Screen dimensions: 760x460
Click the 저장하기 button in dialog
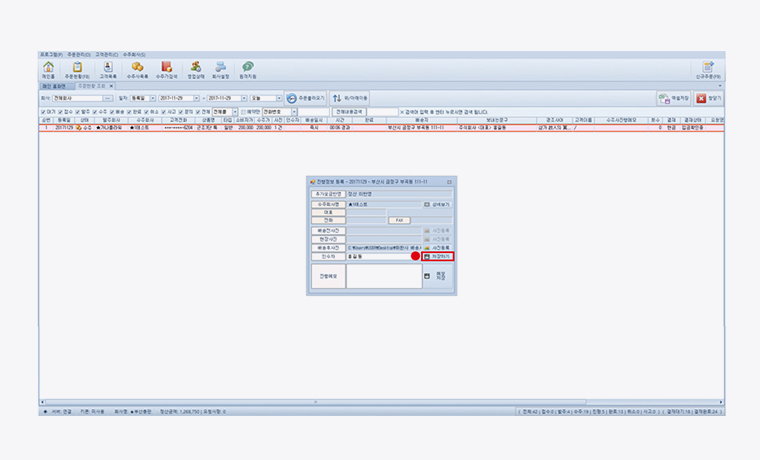point(438,256)
